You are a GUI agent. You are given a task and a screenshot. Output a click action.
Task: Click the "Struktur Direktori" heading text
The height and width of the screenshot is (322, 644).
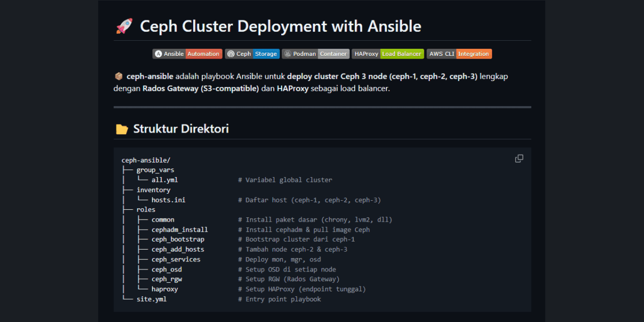click(x=181, y=129)
